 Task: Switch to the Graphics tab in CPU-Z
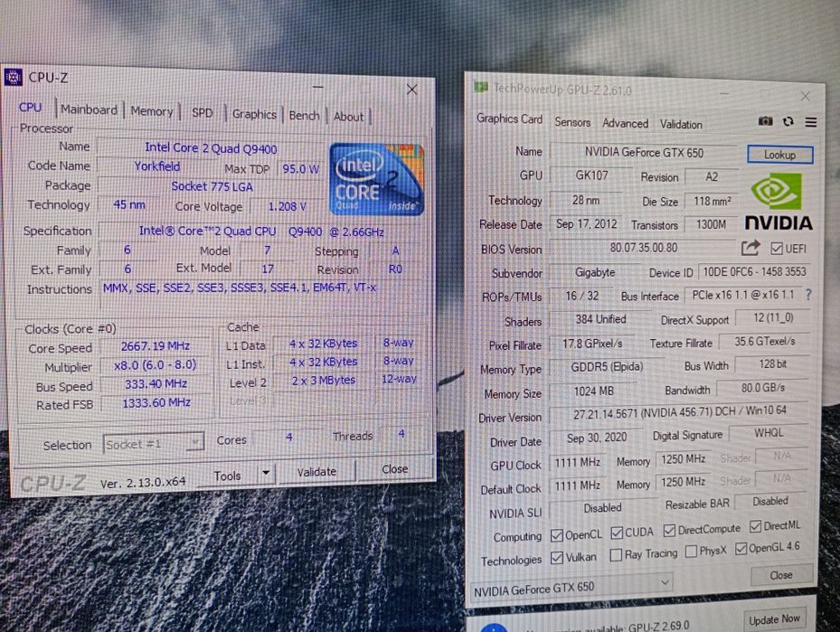pyautogui.click(x=254, y=115)
